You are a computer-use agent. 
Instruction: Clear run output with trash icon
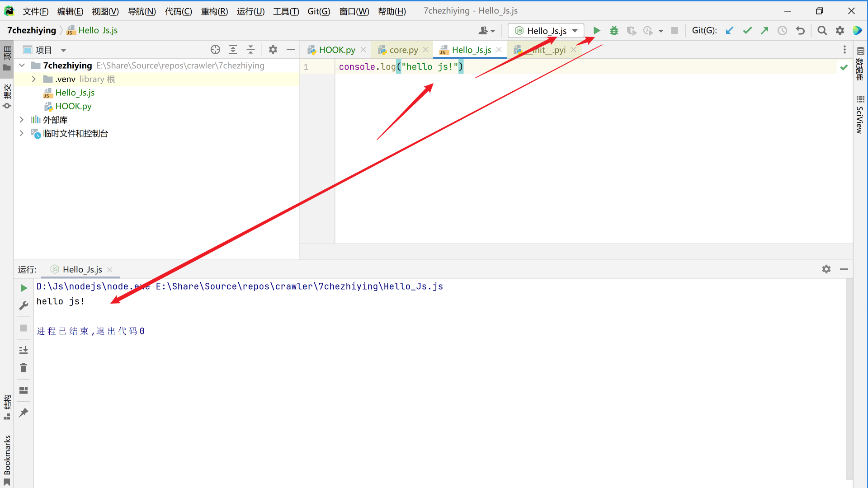click(24, 368)
